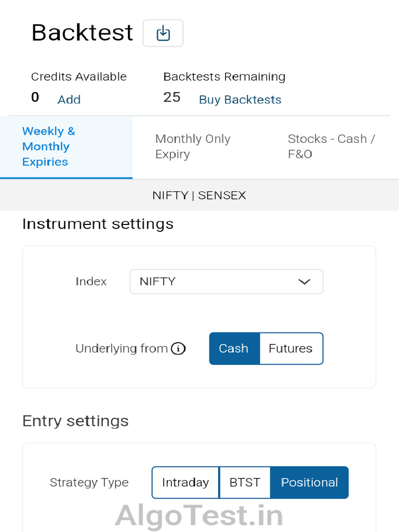Choose Intraday strategy type
399x532 pixels.
pos(185,483)
